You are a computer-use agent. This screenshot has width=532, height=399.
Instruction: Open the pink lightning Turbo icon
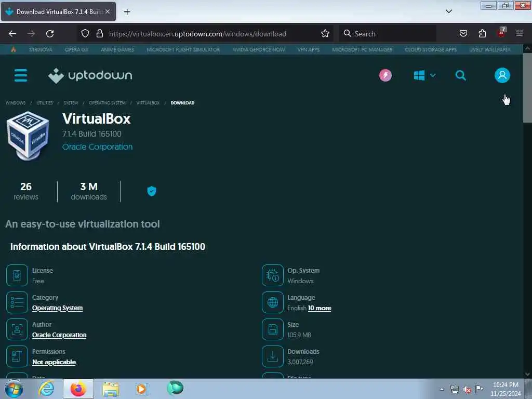tap(385, 75)
